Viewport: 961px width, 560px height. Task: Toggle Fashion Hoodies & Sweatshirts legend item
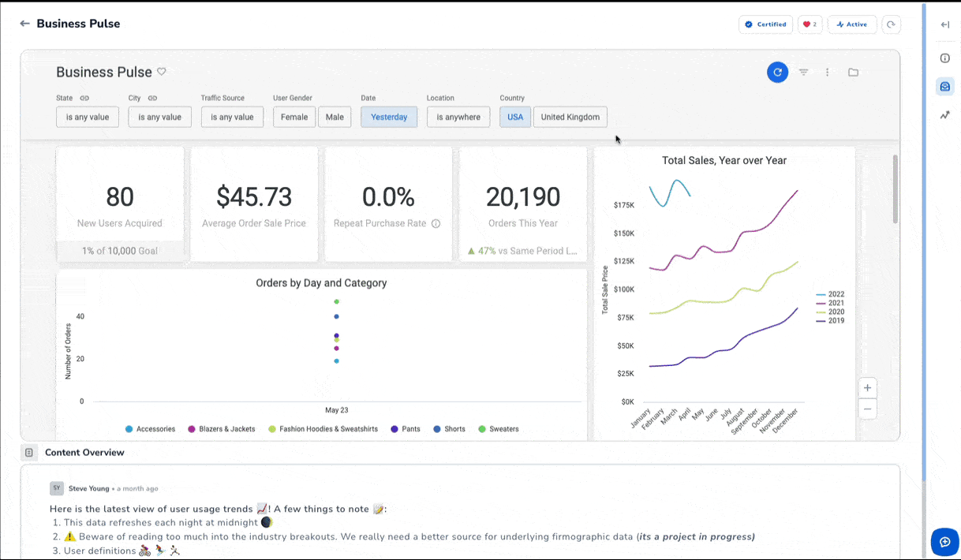323,429
